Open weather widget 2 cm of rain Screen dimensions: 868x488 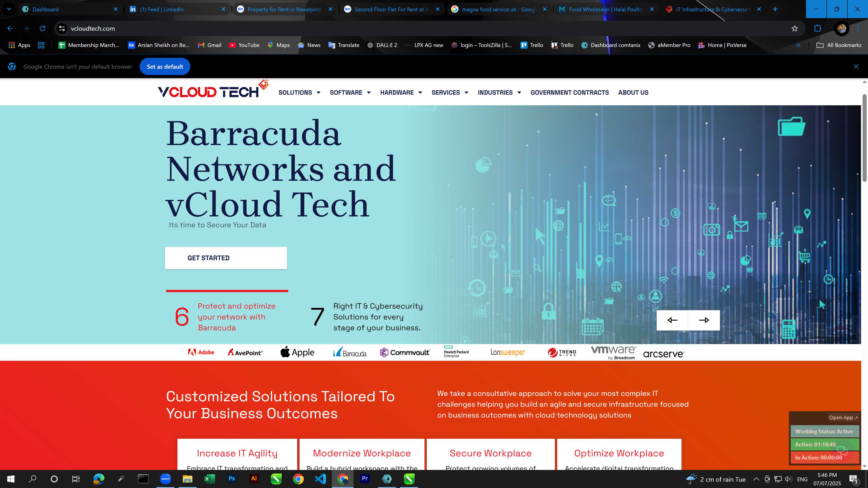pos(716,479)
